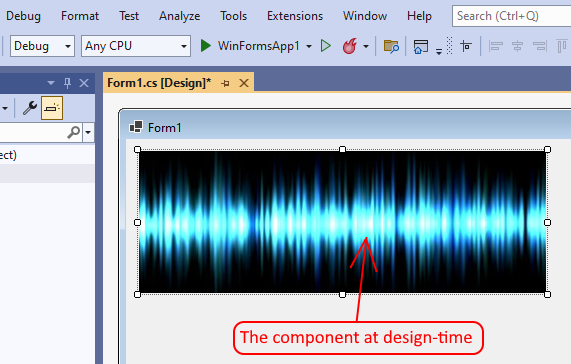Close the Form1.cs [Design] tab
571x364 pixels.
pyautogui.click(x=244, y=83)
